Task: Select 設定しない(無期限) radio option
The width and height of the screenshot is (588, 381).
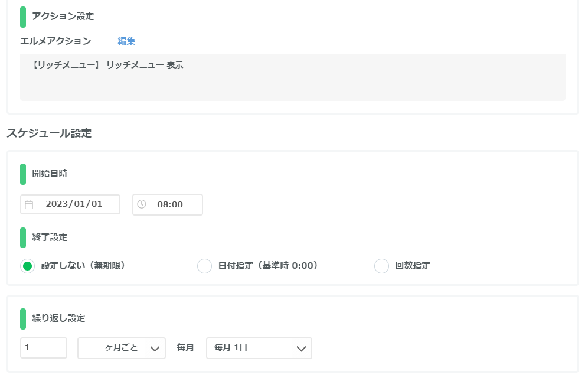Action: coord(27,266)
